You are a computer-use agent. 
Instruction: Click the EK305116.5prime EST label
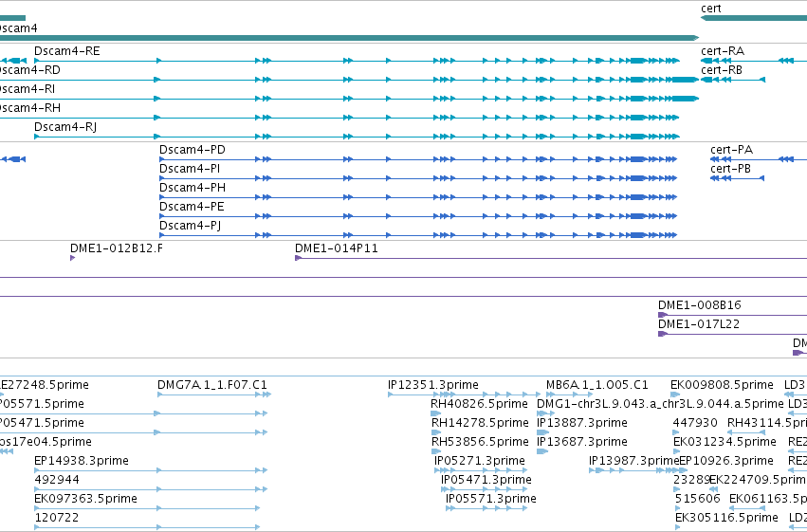pos(726,518)
